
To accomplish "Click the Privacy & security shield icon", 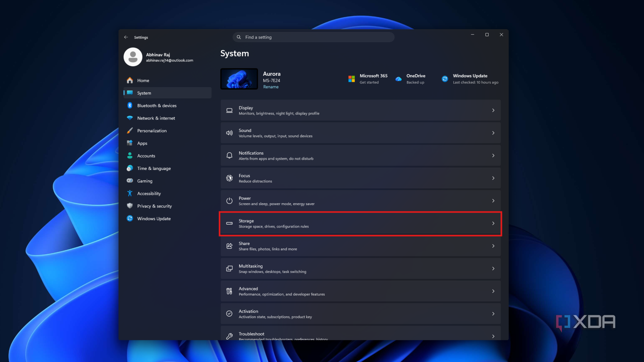I will [130, 206].
